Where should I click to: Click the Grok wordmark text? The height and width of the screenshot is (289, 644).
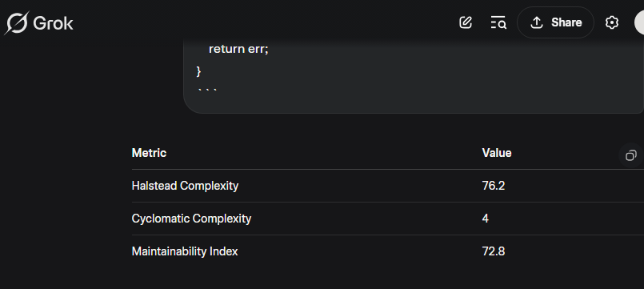pos(53,23)
